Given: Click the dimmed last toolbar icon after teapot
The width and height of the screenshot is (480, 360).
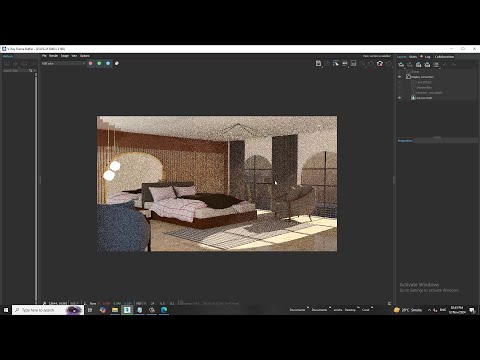Looking at the screenshot, I should click(389, 63).
